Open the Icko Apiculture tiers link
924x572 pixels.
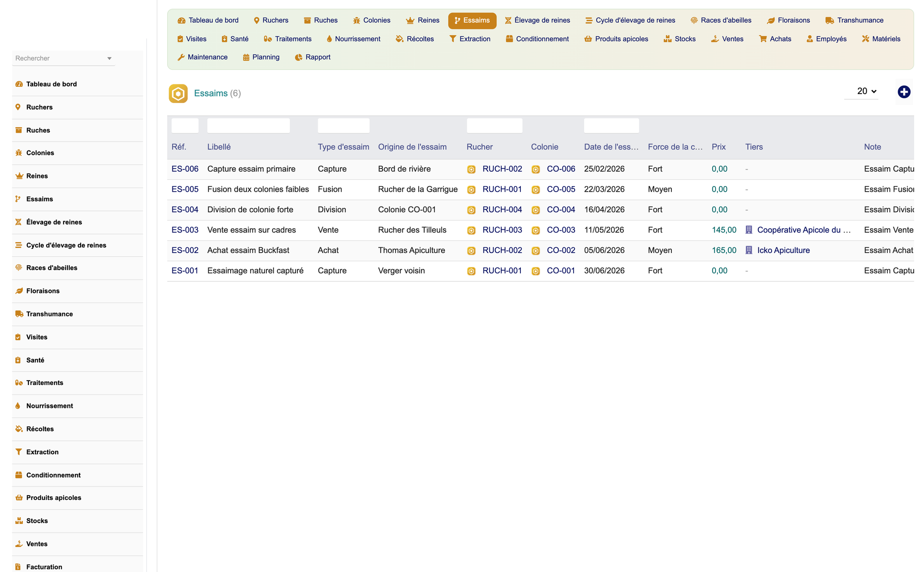[783, 250]
